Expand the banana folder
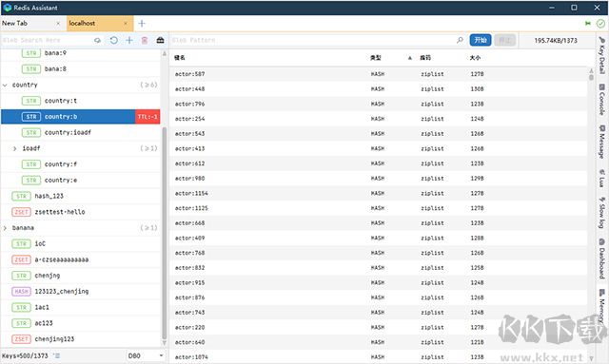The image size is (609, 364). click(5, 228)
